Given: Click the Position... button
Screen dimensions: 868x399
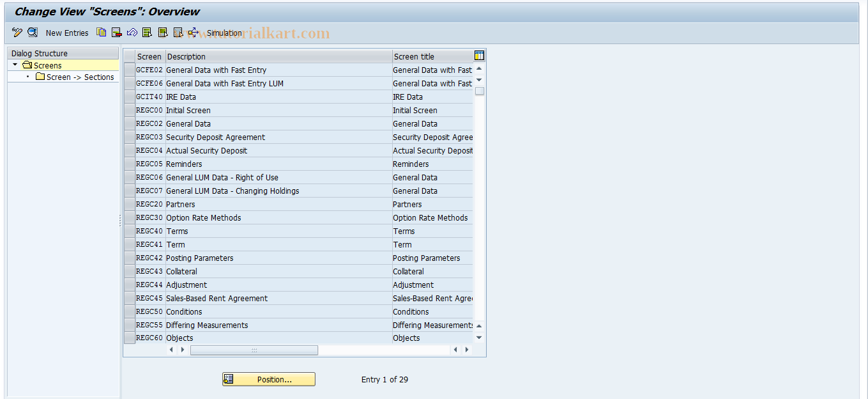Looking at the screenshot, I should (x=269, y=379).
